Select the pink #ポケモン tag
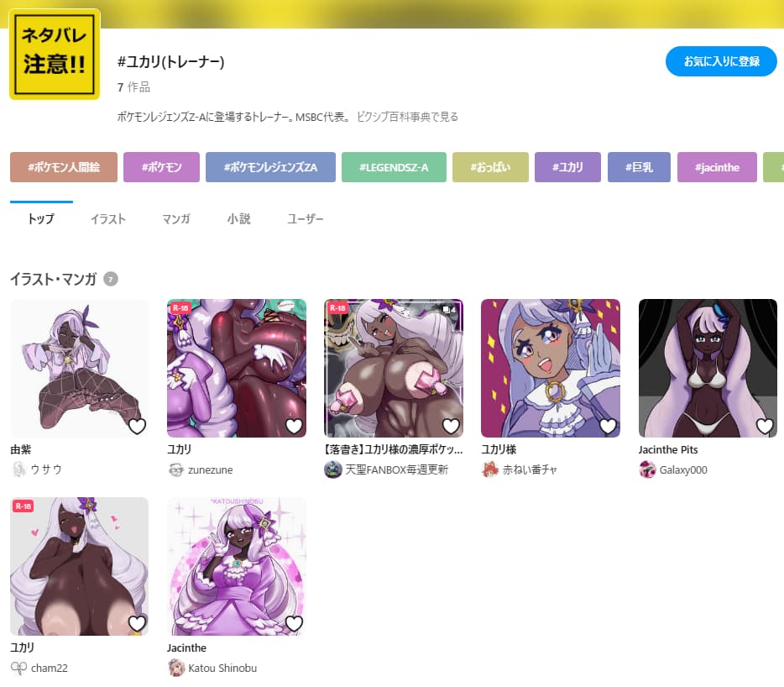Image resolution: width=784 pixels, height=687 pixels. click(x=161, y=167)
